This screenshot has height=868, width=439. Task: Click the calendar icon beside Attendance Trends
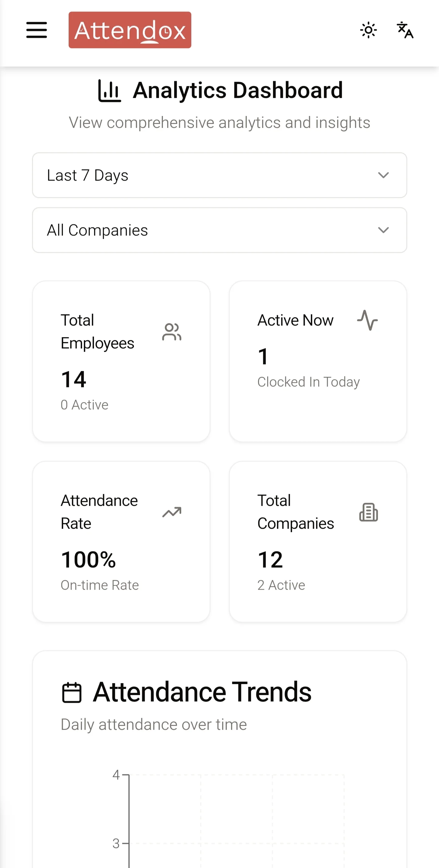72,693
